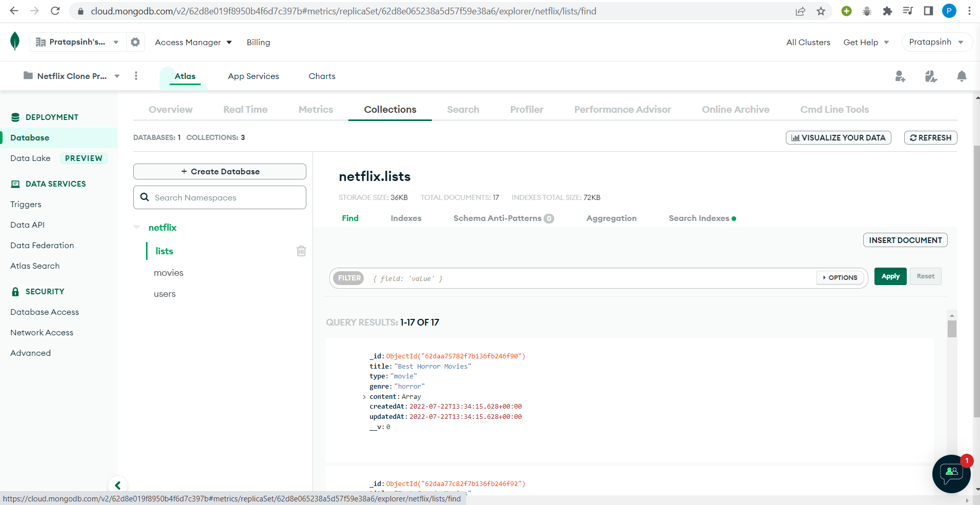
Task: Switch to the Indexes tab
Action: pyautogui.click(x=406, y=218)
